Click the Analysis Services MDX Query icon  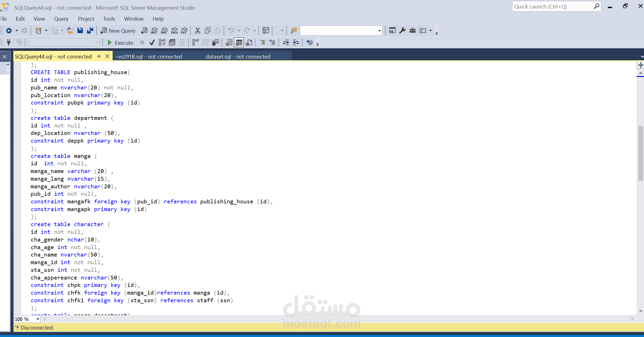(x=154, y=31)
